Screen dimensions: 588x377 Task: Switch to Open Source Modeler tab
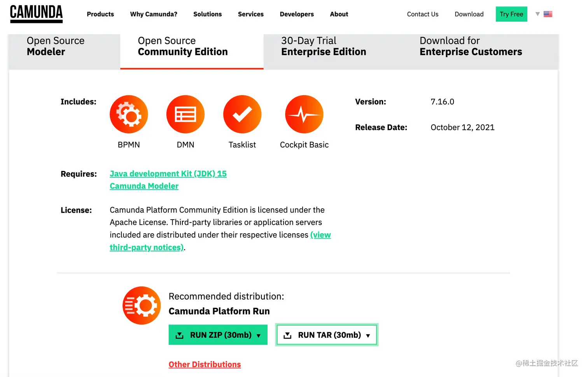point(65,52)
